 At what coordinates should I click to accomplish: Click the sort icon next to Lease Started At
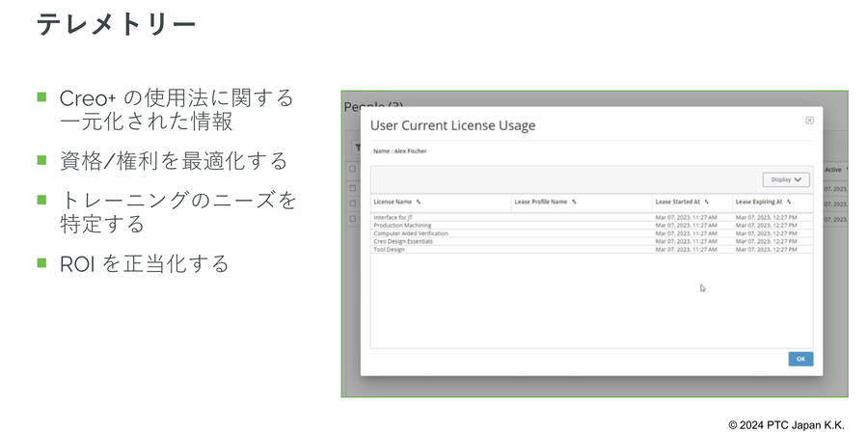[x=707, y=203]
